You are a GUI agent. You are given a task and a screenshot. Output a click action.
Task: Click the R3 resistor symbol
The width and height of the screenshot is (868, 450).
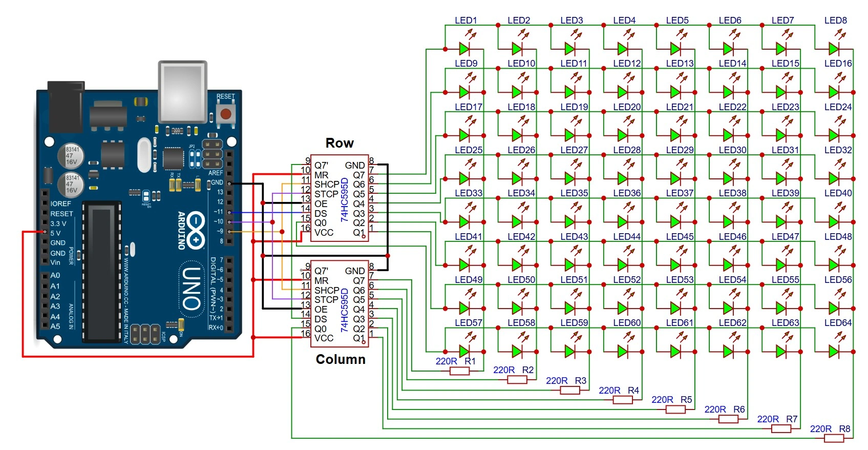(570, 391)
